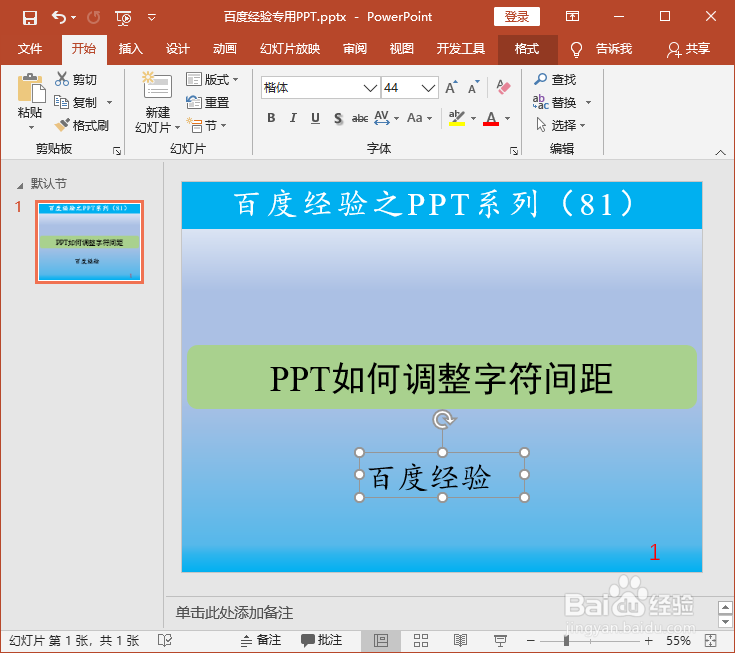The image size is (735, 653).
Task: Toggle Italic formatting
Action: (x=293, y=118)
